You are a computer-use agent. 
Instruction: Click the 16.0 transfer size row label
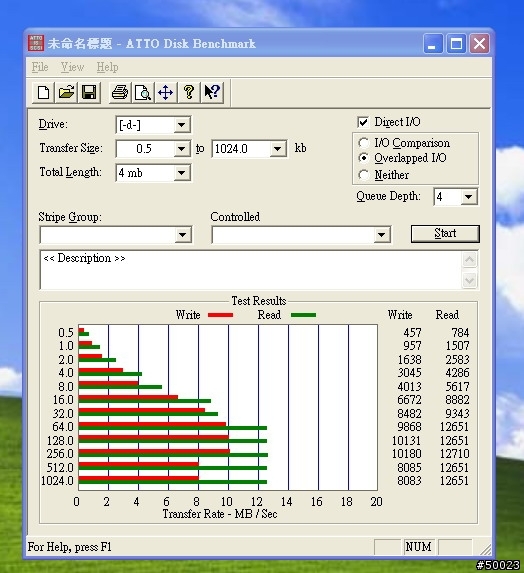[x=63, y=400]
